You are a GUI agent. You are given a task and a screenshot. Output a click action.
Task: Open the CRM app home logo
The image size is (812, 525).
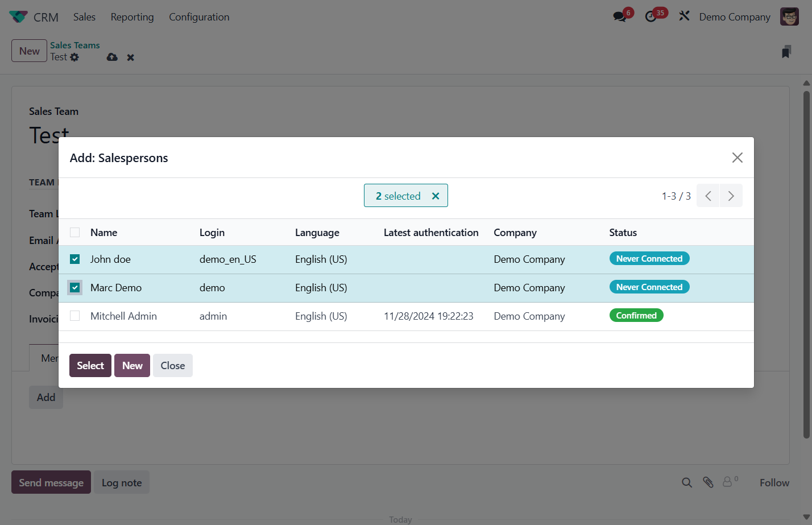pyautogui.click(x=18, y=17)
